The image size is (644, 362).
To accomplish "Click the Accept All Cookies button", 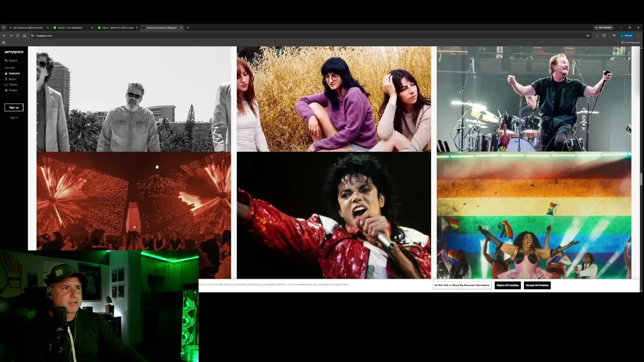I will click(537, 285).
